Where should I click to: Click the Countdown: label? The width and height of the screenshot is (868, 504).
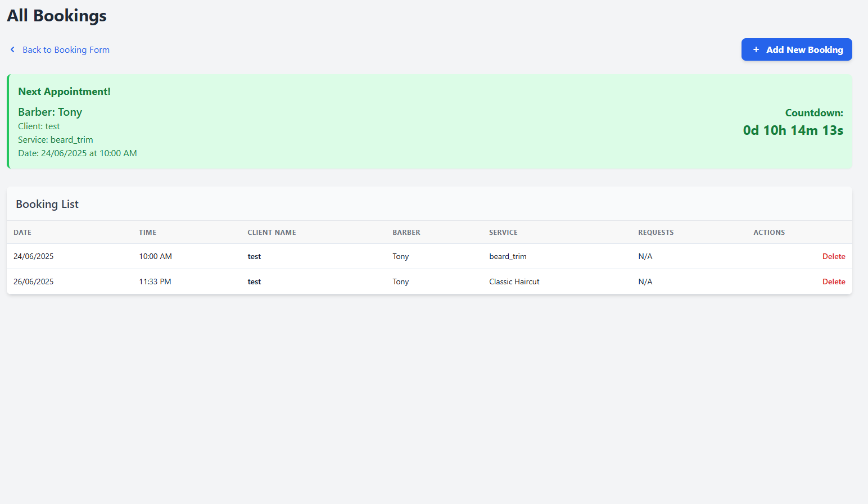[814, 113]
